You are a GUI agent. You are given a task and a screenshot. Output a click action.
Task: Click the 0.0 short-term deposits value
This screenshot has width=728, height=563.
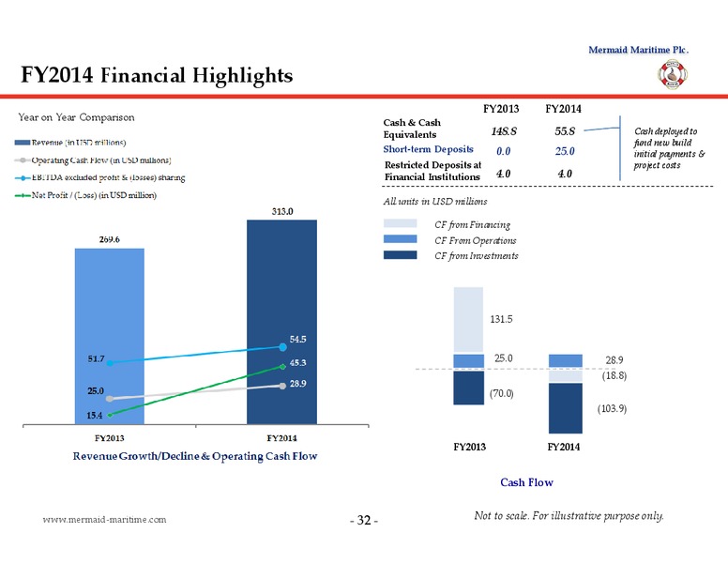tap(503, 151)
